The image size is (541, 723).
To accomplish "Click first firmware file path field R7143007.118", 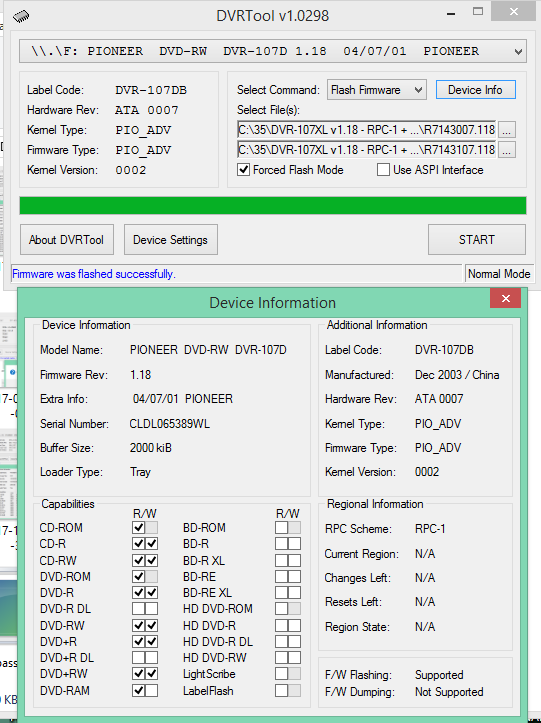I will [x=367, y=130].
